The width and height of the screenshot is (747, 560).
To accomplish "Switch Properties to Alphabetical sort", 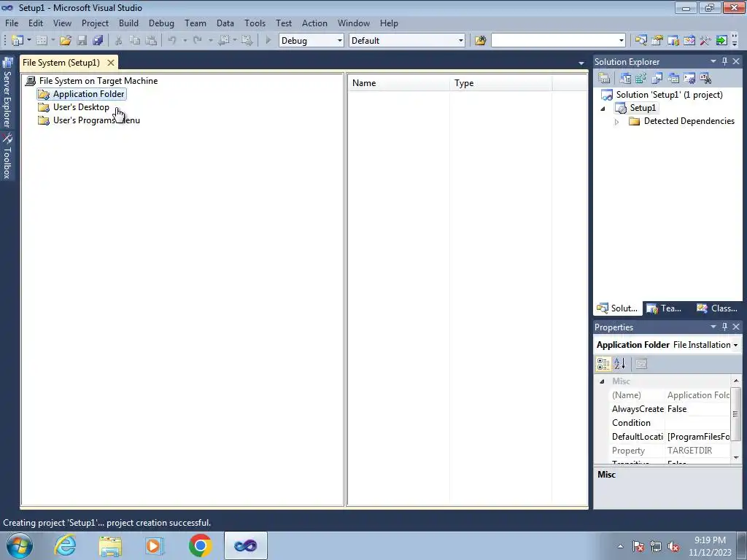I will pos(620,364).
